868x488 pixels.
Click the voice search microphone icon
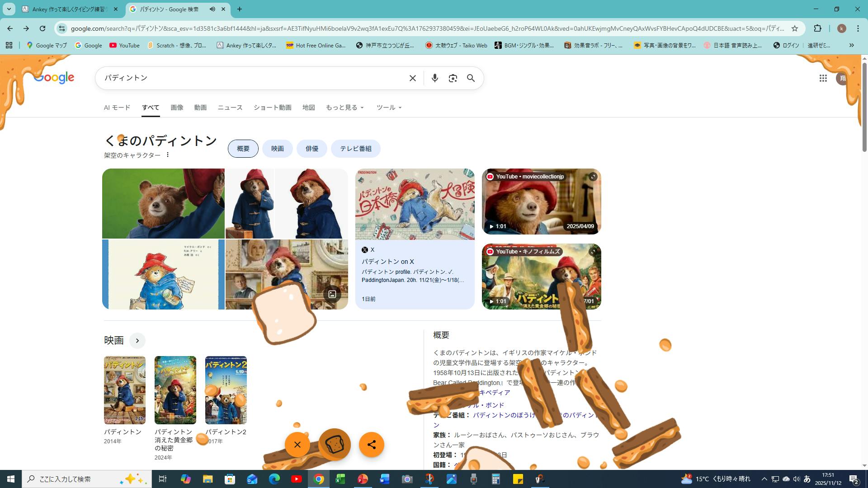[434, 78]
